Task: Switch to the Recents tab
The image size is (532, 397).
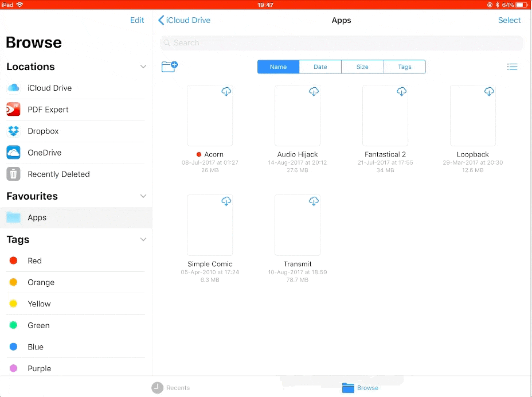Action: (171, 388)
